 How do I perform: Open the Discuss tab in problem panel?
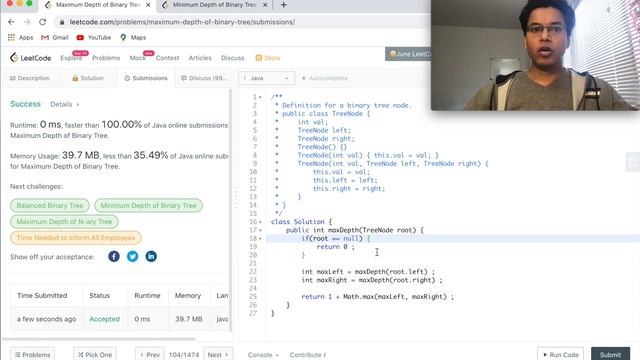point(204,78)
